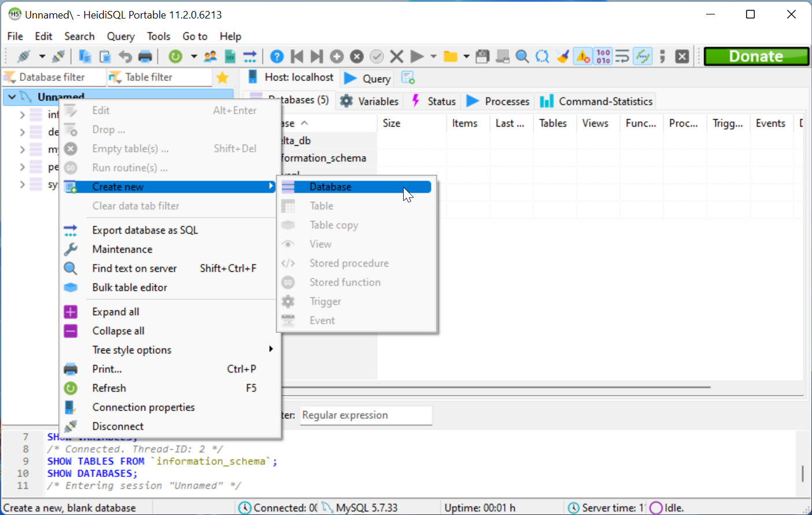Image resolution: width=812 pixels, height=515 pixels.
Task: Click the green Donate button
Action: point(756,56)
